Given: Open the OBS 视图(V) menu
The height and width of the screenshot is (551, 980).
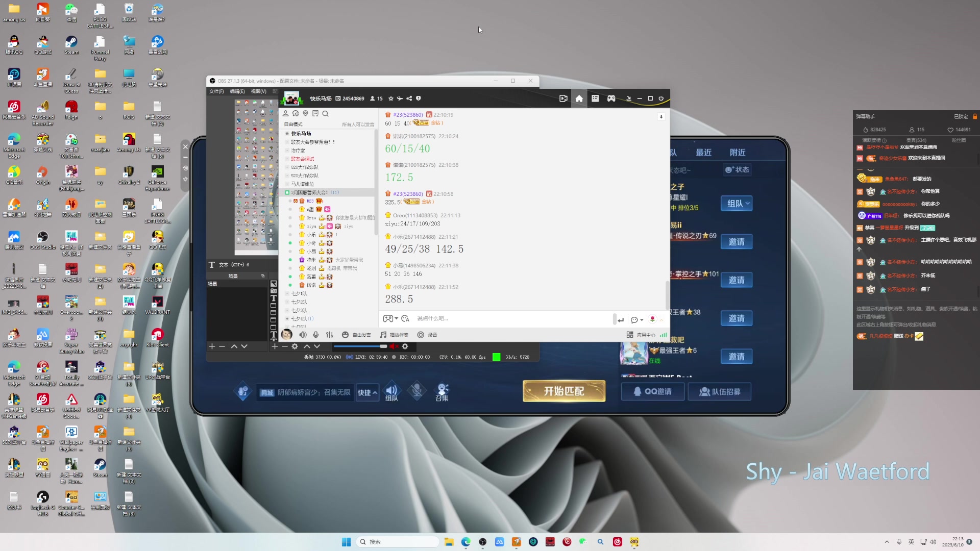Looking at the screenshot, I should click(258, 91).
